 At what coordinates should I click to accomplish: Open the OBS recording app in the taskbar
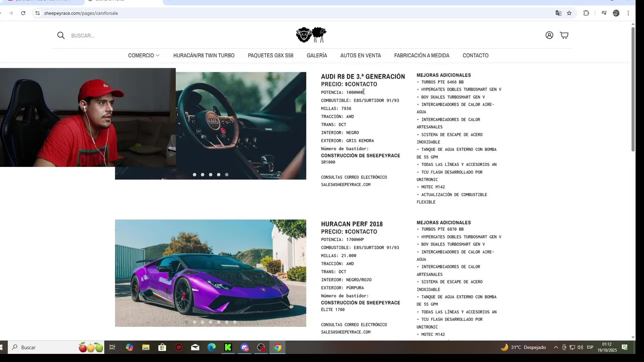click(261, 347)
